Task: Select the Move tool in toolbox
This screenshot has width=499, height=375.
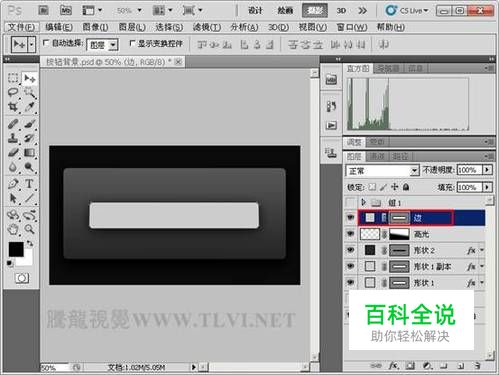Action: point(29,79)
